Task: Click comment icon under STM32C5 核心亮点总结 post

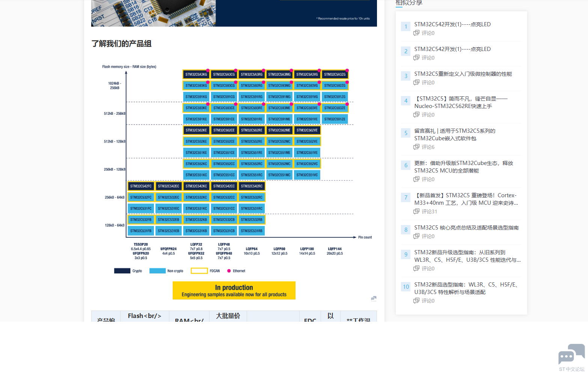Action: tap(416, 236)
